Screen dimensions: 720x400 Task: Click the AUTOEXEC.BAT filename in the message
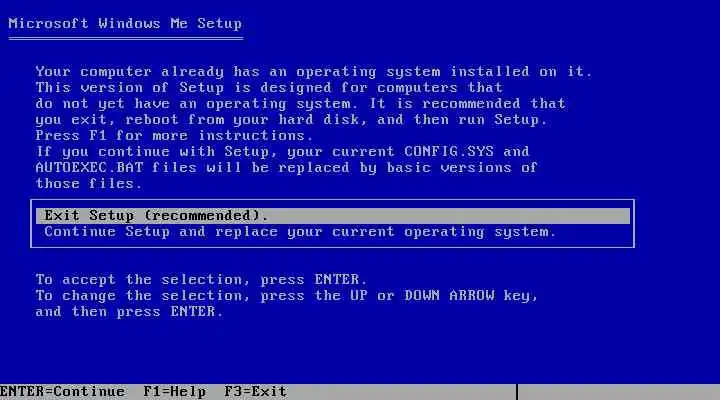pyautogui.click(x=90, y=168)
